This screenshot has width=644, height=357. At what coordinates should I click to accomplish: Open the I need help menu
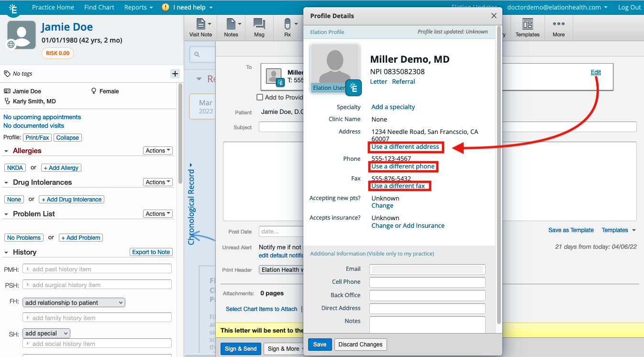(193, 7)
